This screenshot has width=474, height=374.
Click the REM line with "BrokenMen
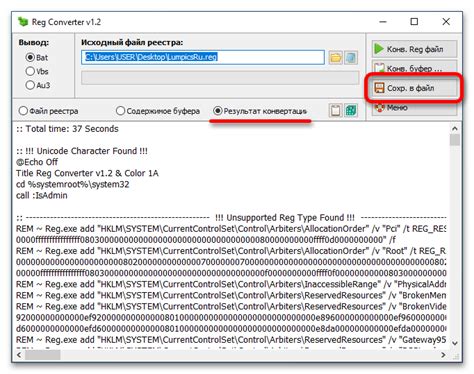231,295
